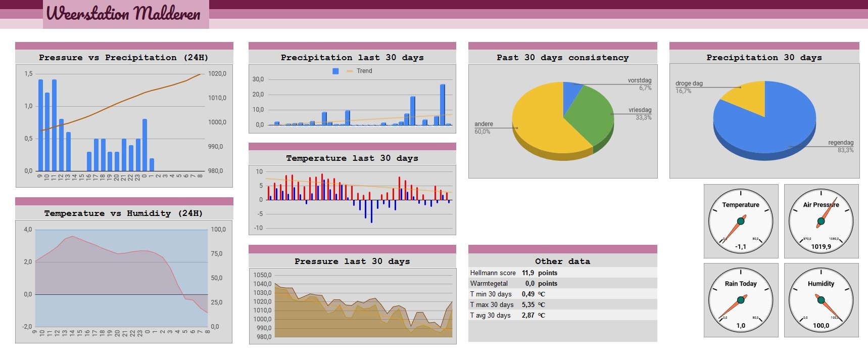Click the Warmtegetal value row
The image size is (868, 350).
click(563, 283)
